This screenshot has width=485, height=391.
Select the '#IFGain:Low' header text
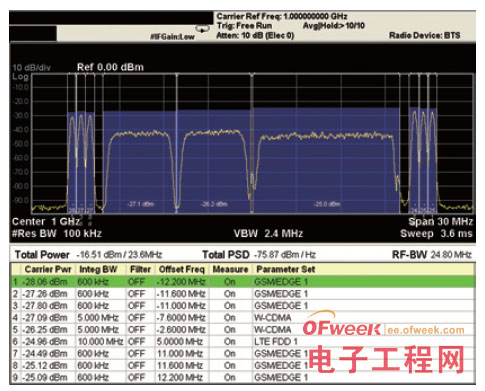(x=172, y=37)
